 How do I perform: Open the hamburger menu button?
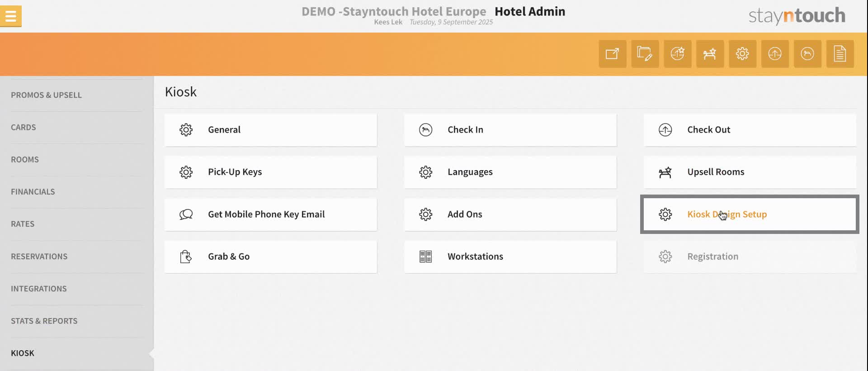tap(11, 16)
